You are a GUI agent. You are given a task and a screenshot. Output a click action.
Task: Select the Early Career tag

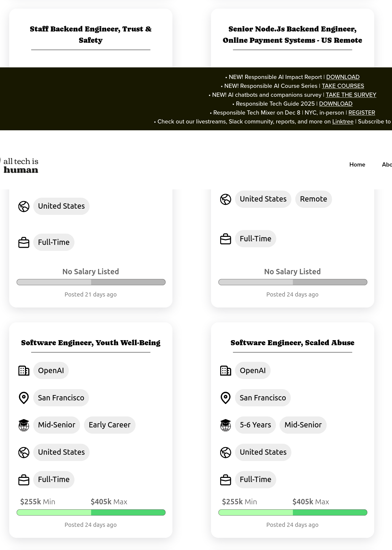[x=109, y=425]
